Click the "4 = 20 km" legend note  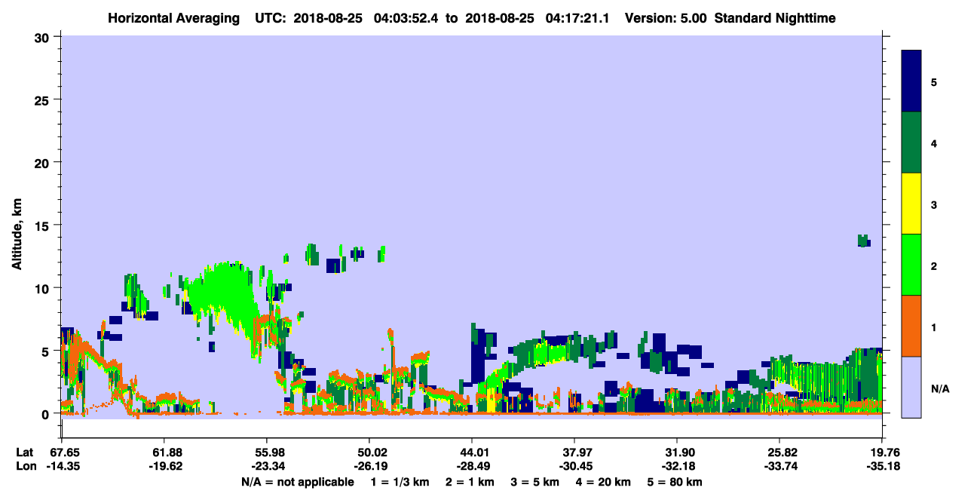(603, 482)
